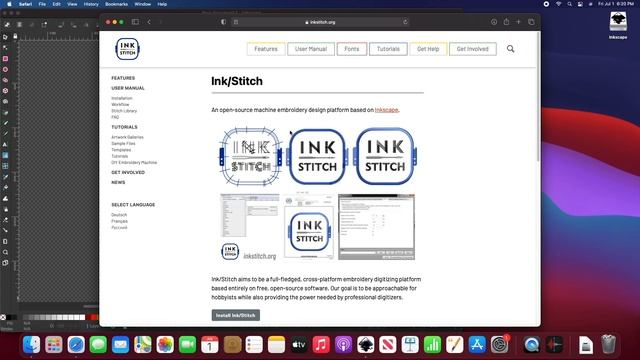Select the Mesh gradient tool in Inkscape
This screenshot has width=640, height=360.
coord(5,166)
